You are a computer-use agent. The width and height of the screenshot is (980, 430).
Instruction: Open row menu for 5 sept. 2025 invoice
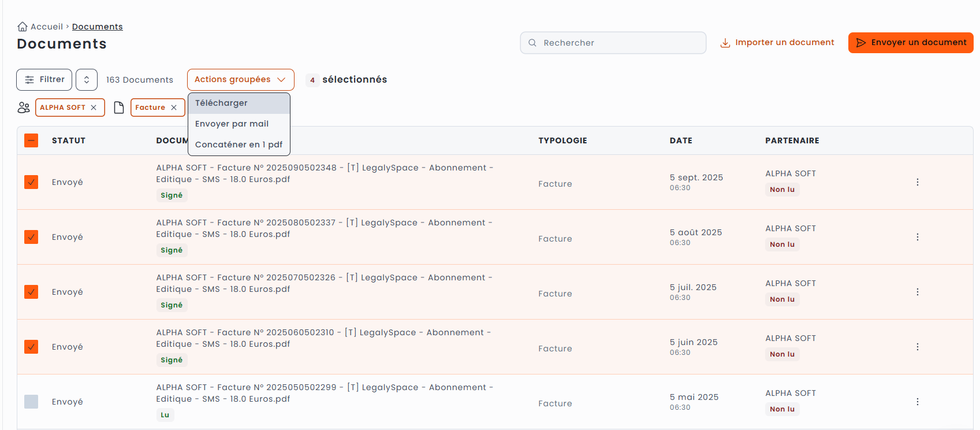tap(917, 182)
